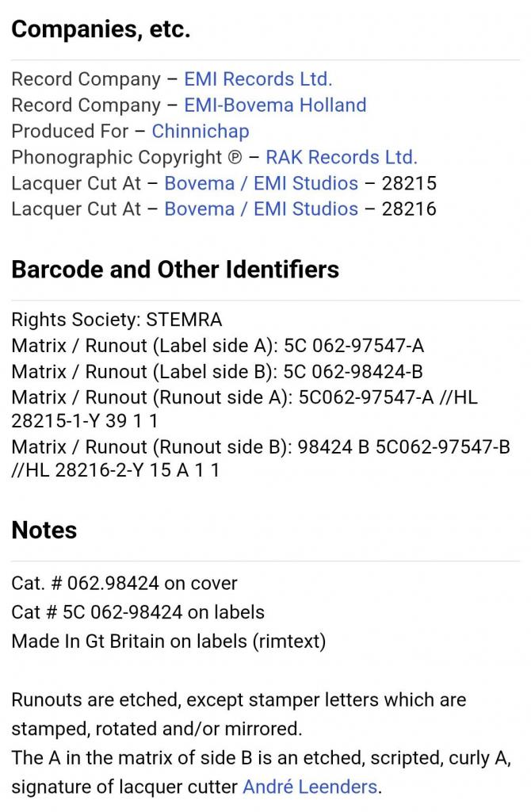Image resolution: width=531 pixels, height=812 pixels.
Task: Click the Notes section heading
Action: (44, 530)
